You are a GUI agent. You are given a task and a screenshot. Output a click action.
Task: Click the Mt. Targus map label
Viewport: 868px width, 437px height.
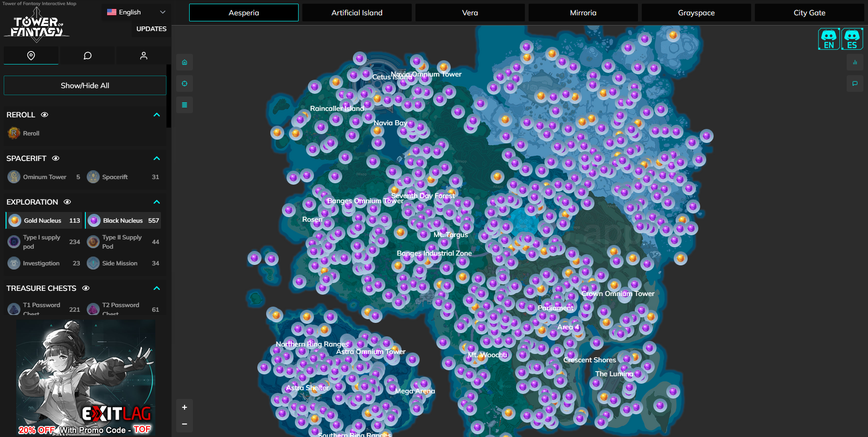(451, 235)
